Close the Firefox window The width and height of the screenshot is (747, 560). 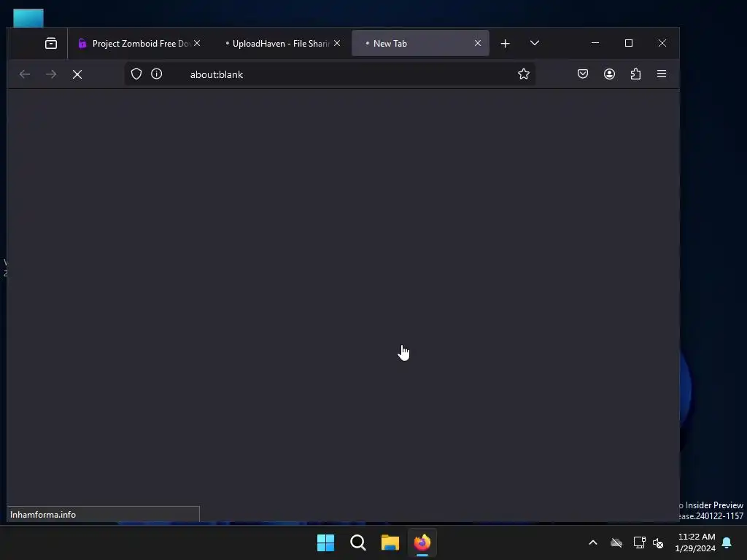[x=662, y=43]
